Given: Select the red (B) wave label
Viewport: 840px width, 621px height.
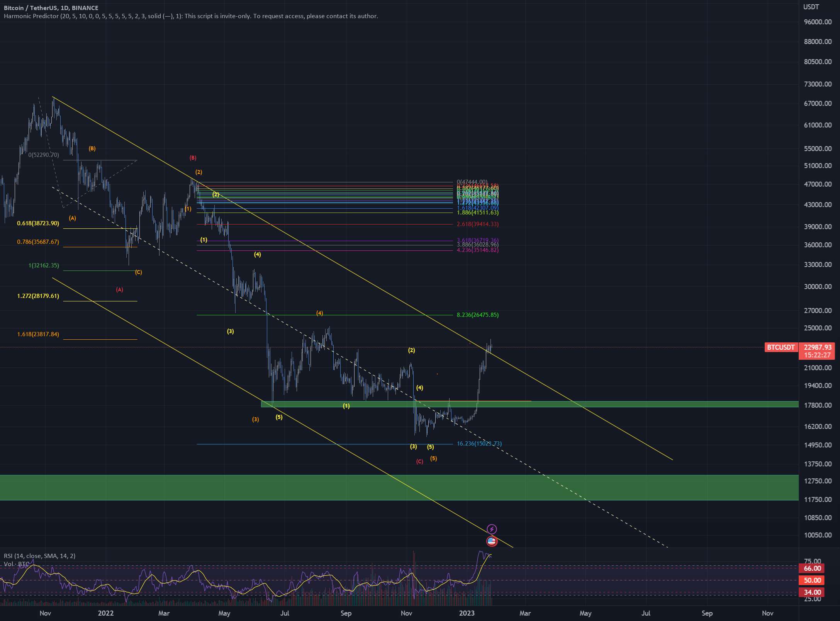Looking at the screenshot, I should pyautogui.click(x=193, y=158).
